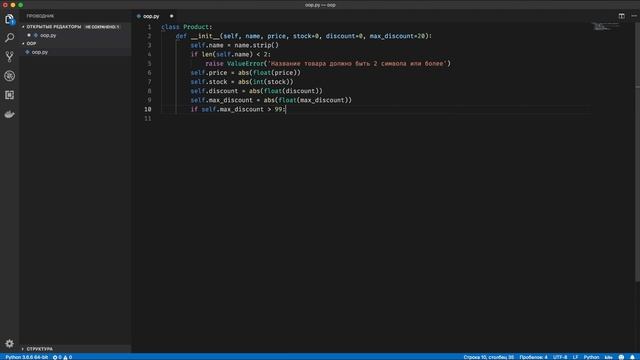Click 'if len(self.name) < 2:' line

click(x=231, y=54)
